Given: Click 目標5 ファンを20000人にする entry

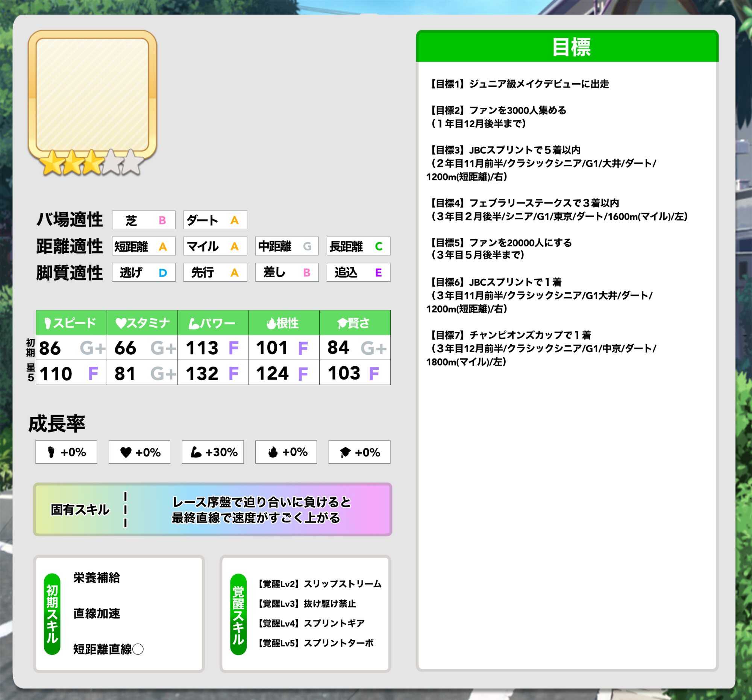Looking at the screenshot, I should 499,249.
